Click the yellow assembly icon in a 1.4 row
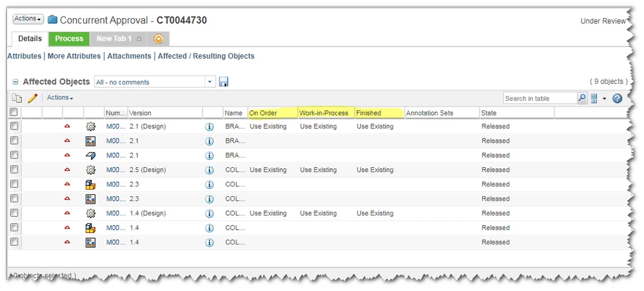Screen dimensions: 644x291 (91, 228)
